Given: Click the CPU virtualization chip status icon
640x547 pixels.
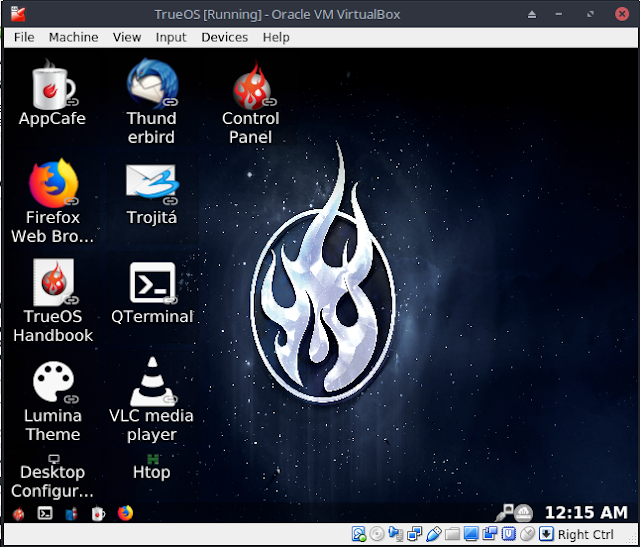Looking at the screenshot, I should [509, 534].
